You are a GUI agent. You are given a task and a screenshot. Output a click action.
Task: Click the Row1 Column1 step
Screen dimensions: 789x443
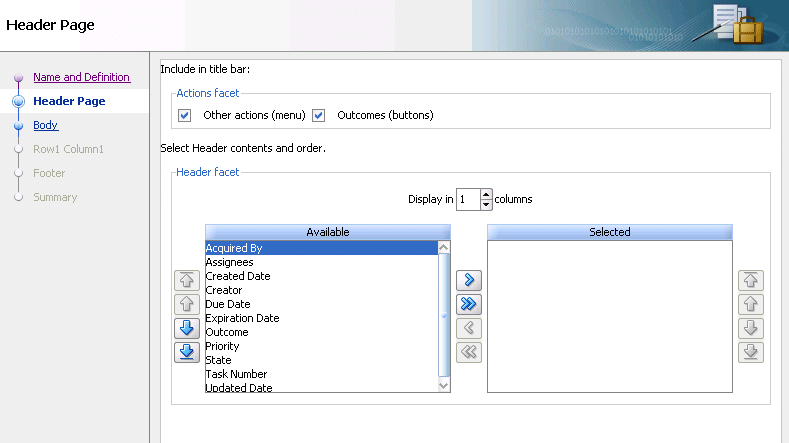click(68, 149)
